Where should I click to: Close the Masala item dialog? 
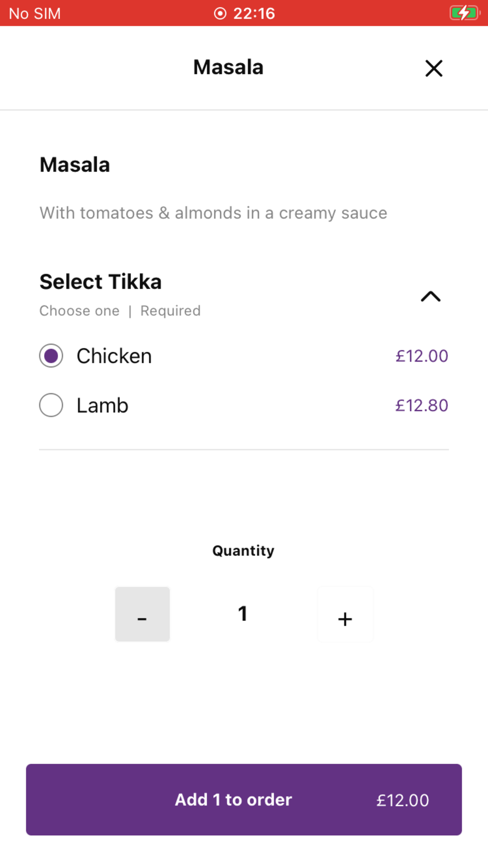434,68
